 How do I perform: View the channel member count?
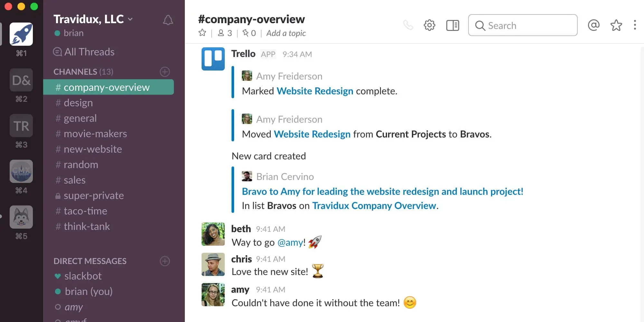click(x=225, y=33)
